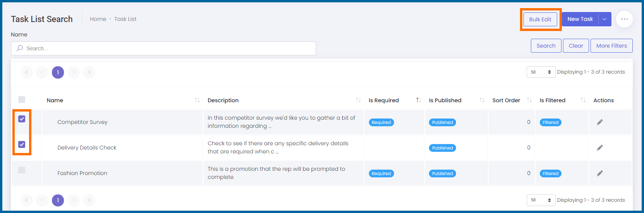Click pencil icon for Fashion Promotion
This screenshot has height=213, width=644.
point(600,173)
